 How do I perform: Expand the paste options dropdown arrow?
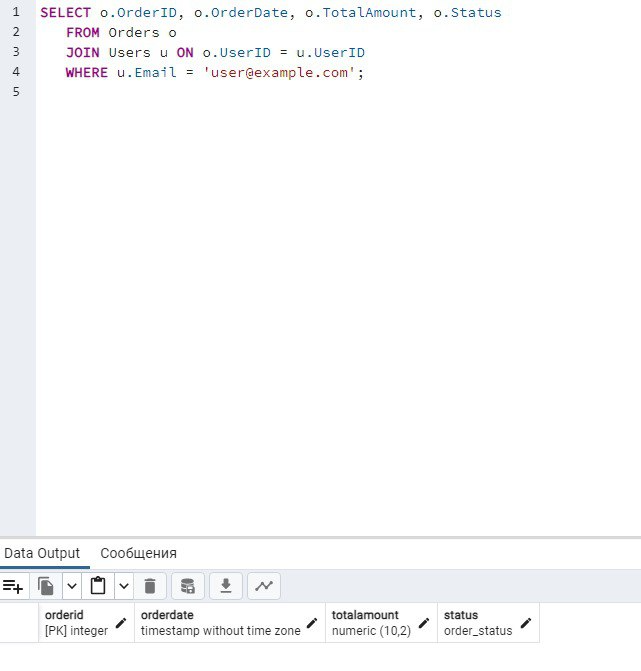point(124,586)
